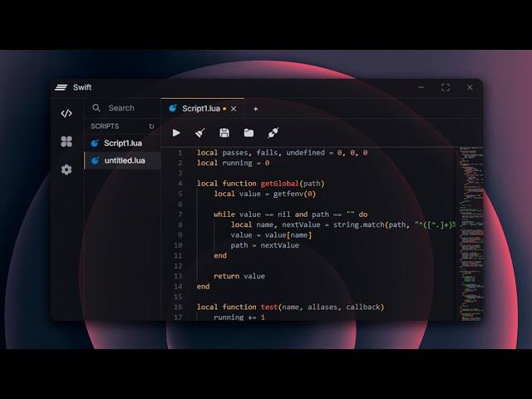532x399 pixels.
Task: Maximize the Swift window
Action: tap(446, 87)
